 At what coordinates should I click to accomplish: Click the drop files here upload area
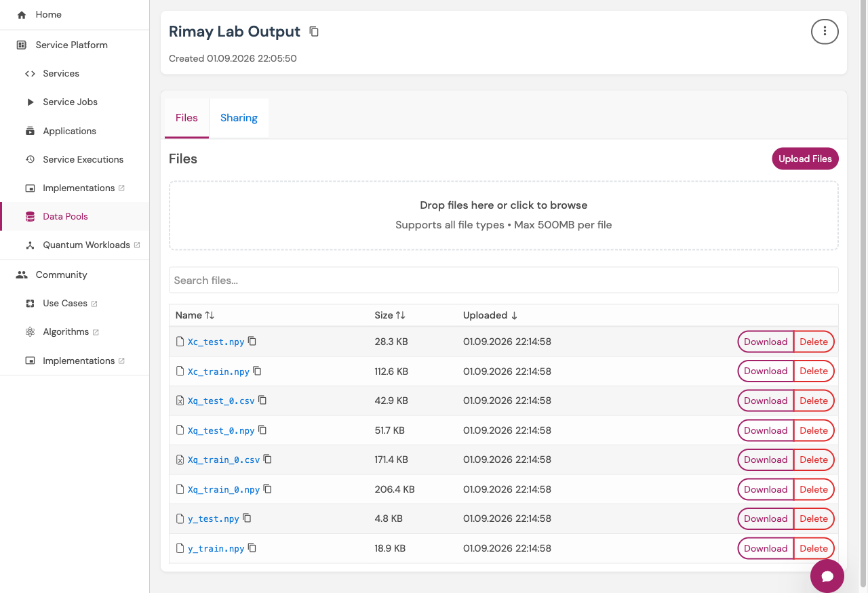[x=503, y=215]
